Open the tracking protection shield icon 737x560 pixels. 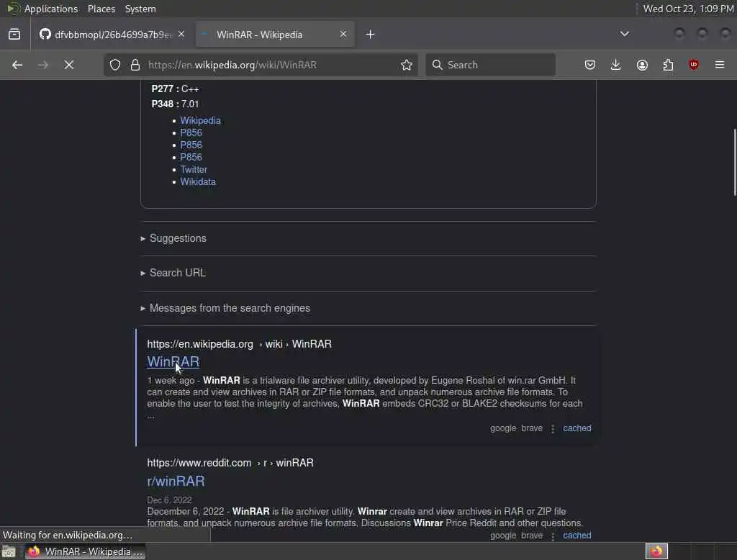point(115,65)
